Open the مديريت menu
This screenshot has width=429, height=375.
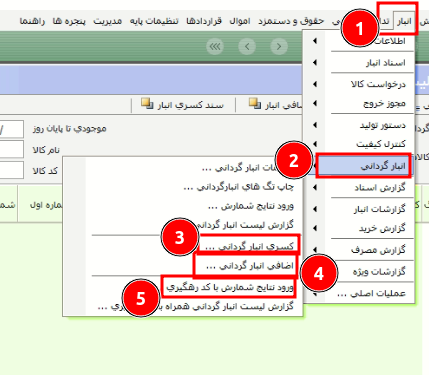pos(107,21)
